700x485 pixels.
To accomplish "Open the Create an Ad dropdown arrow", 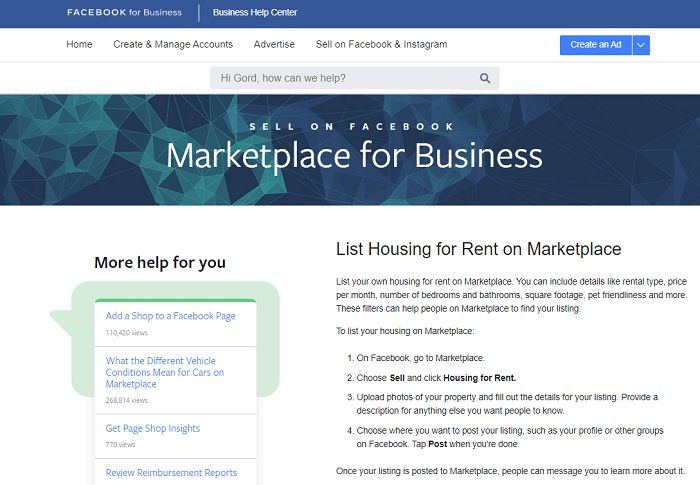I will tap(641, 45).
